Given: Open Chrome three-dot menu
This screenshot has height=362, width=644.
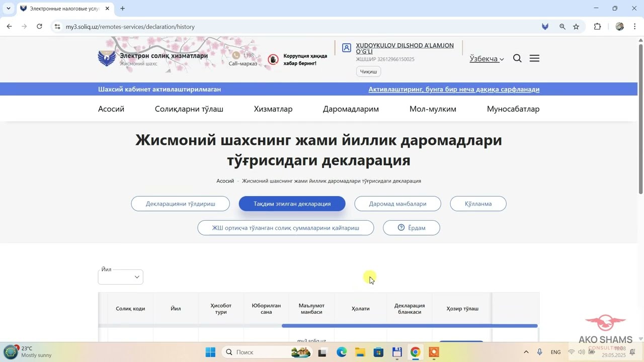Looking at the screenshot, I should point(634,27).
